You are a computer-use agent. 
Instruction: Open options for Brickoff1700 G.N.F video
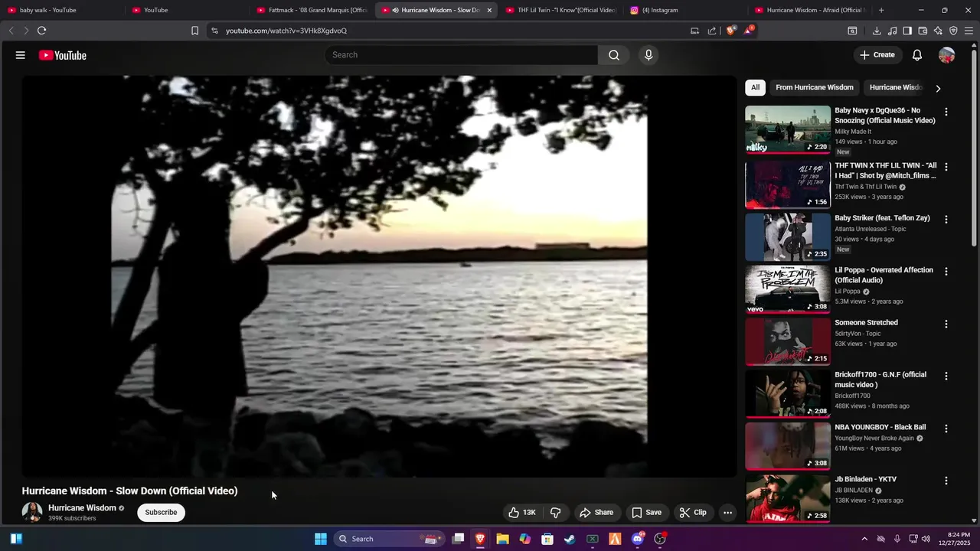pos(946,377)
